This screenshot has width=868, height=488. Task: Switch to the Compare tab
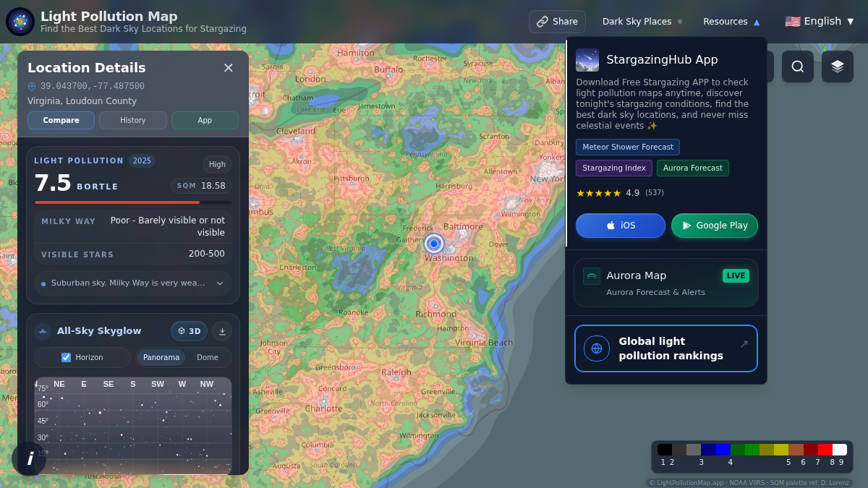click(61, 120)
